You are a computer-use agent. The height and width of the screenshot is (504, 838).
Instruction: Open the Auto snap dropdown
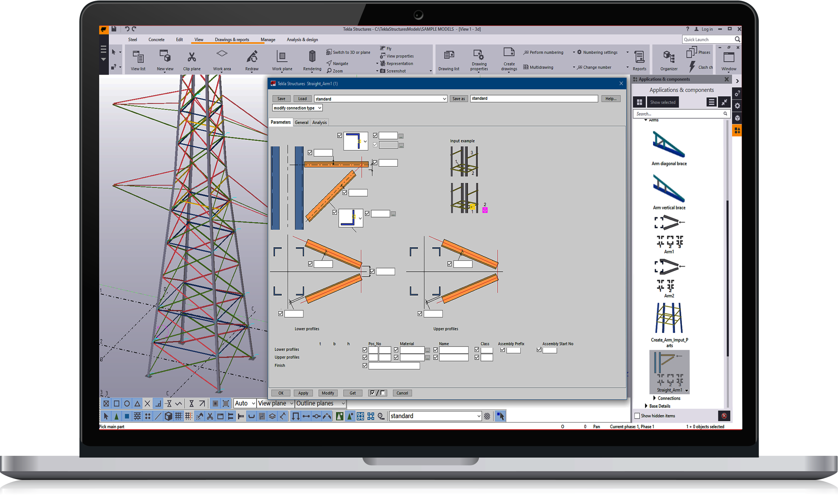245,403
